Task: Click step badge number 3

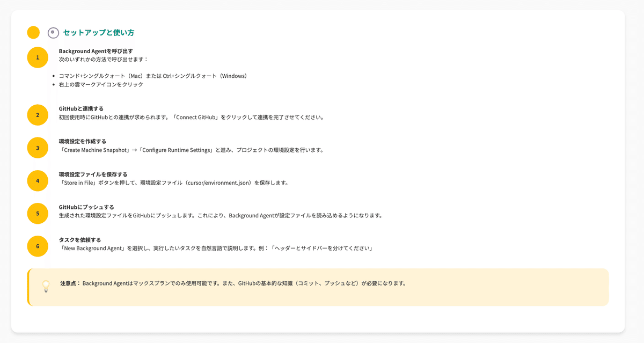Action: (x=37, y=148)
